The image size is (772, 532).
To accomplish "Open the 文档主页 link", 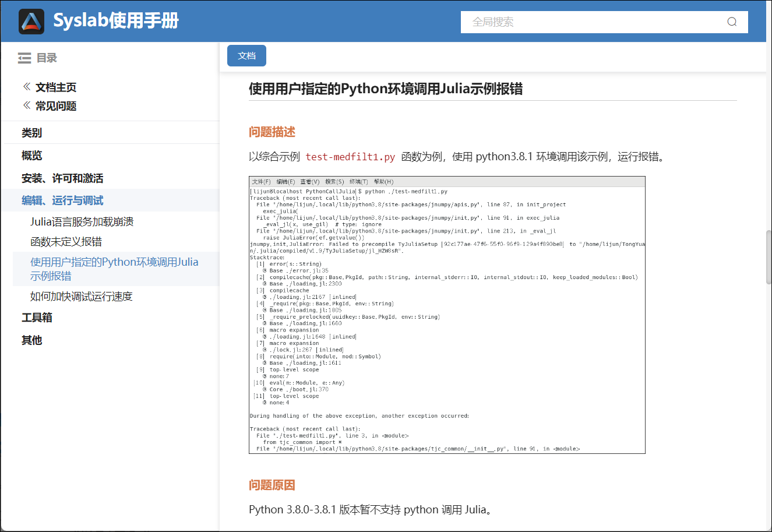I will coord(56,87).
